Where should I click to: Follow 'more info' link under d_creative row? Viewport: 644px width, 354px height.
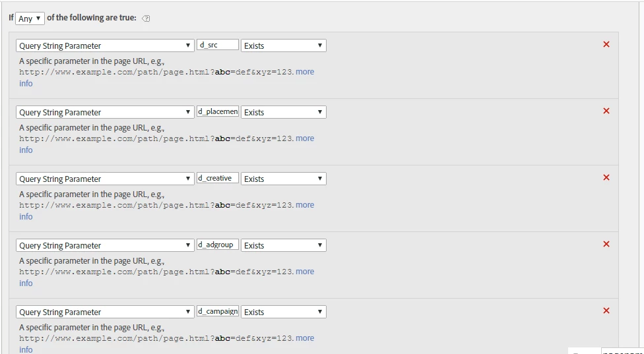[x=305, y=205]
